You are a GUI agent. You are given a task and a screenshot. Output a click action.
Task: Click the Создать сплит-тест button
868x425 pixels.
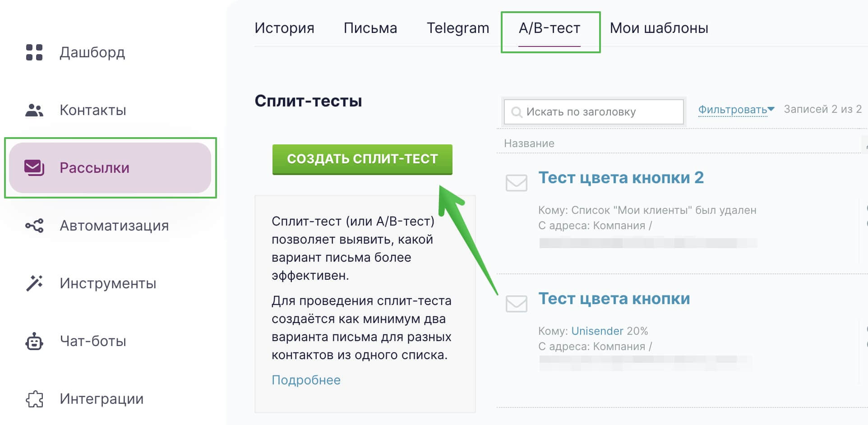click(362, 159)
